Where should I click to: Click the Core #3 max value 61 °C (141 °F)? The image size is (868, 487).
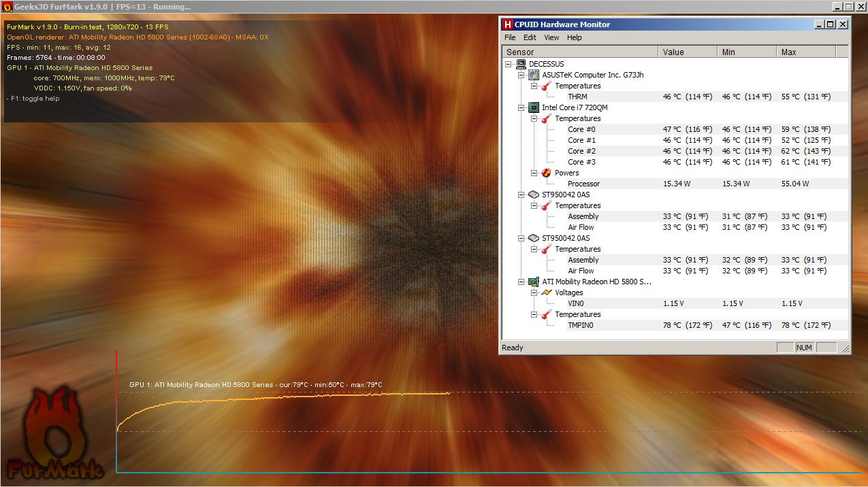[x=806, y=162]
